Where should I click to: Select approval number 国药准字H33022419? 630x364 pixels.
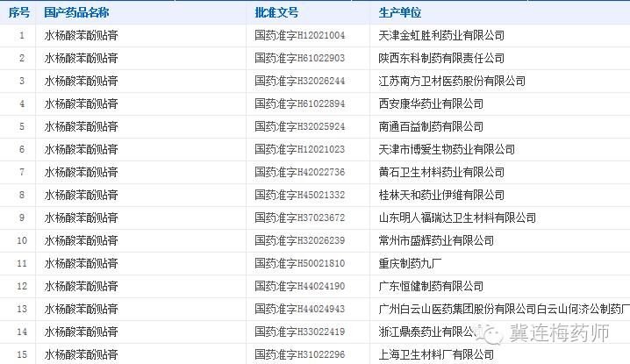[x=300, y=332]
